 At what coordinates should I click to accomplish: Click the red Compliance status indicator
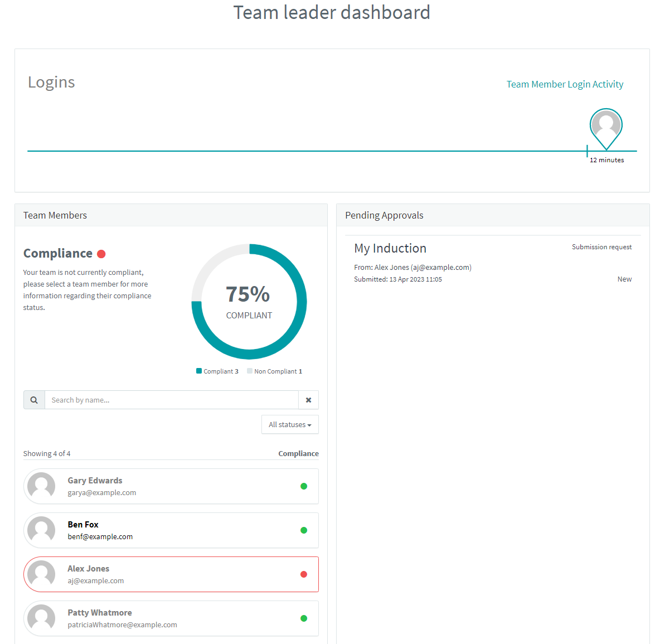click(x=101, y=254)
